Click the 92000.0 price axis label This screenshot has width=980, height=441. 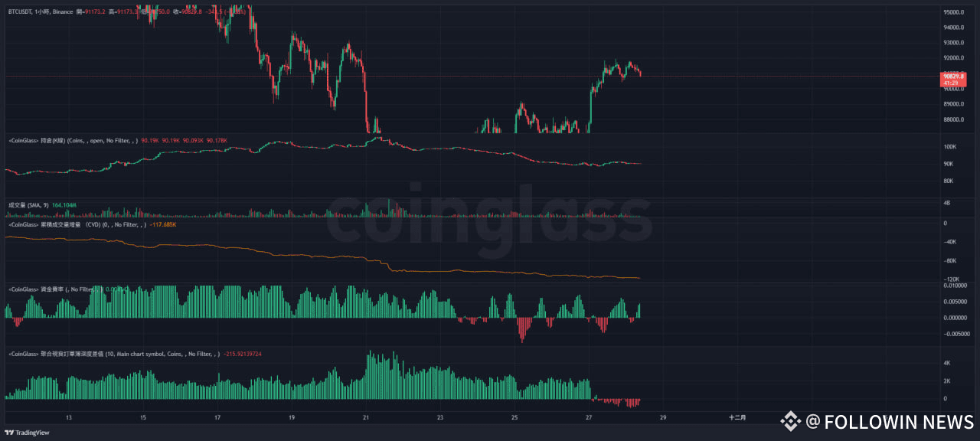coord(954,58)
